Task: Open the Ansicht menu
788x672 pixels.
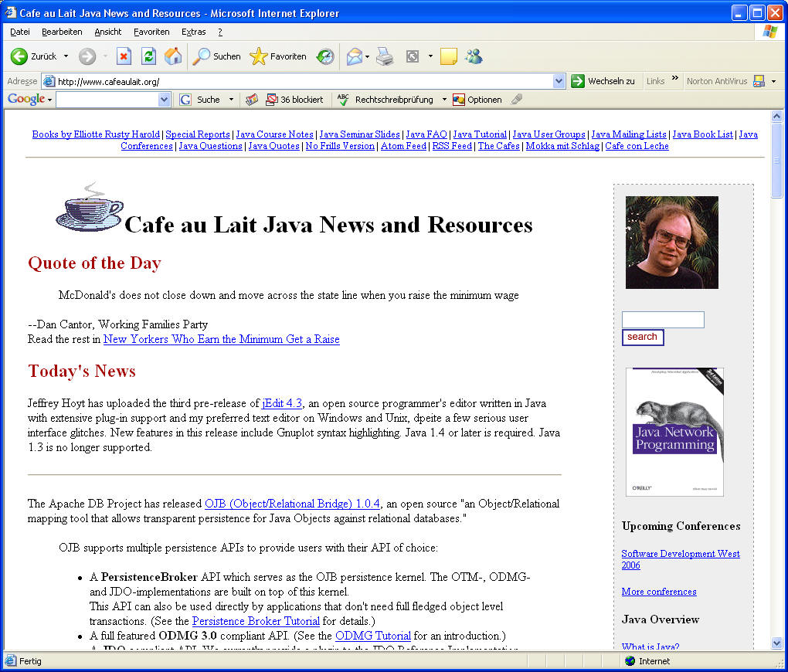Action: click(x=108, y=32)
